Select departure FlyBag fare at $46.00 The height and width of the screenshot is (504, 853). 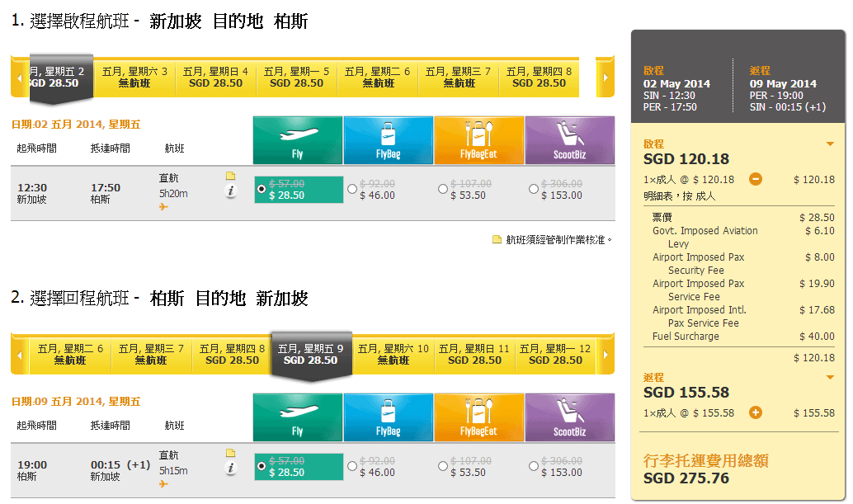click(353, 190)
